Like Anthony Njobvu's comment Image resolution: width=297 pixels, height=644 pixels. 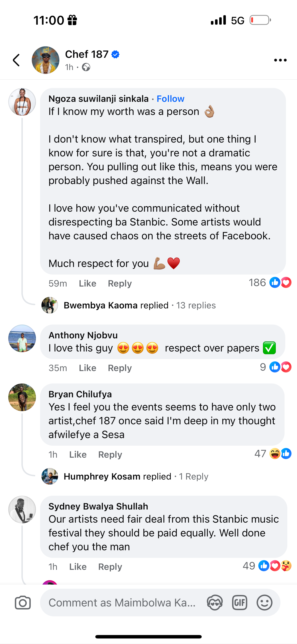(x=87, y=368)
